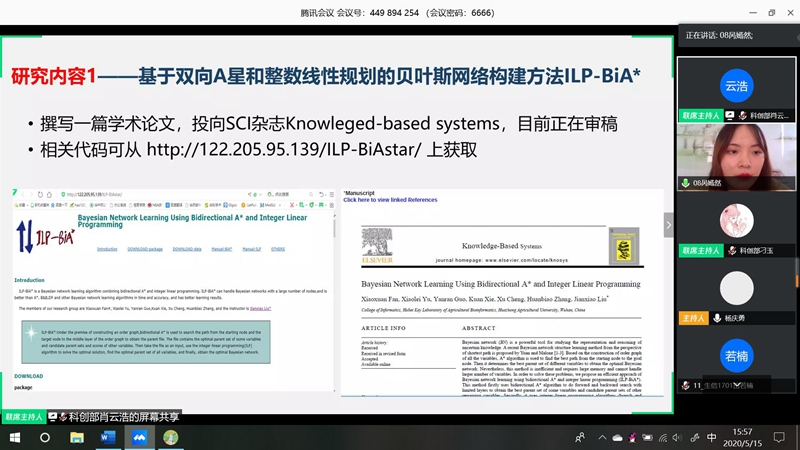Open the Wi-Fi network tray icon
Screen dimensions: 800x450
663,437
